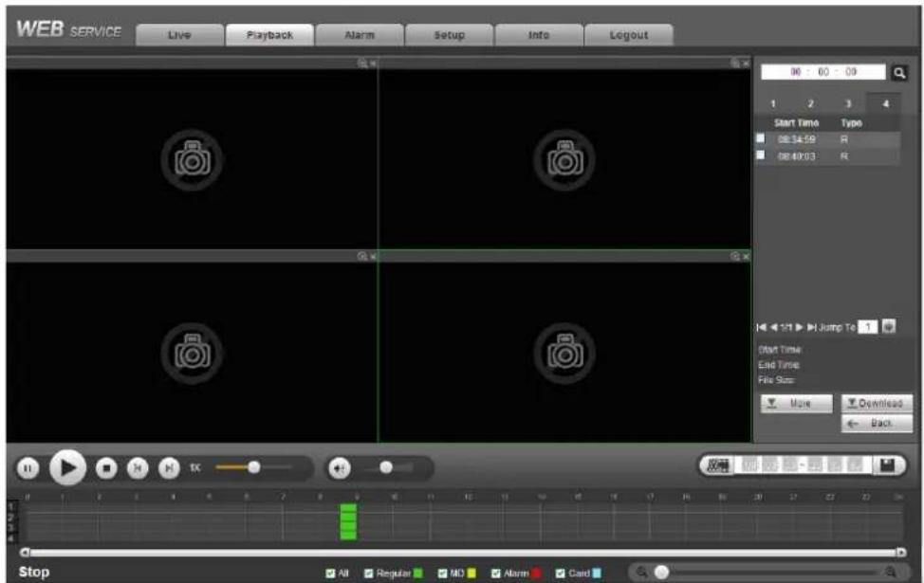
Task: Close the bottom-right video pane
Action: coord(746,256)
